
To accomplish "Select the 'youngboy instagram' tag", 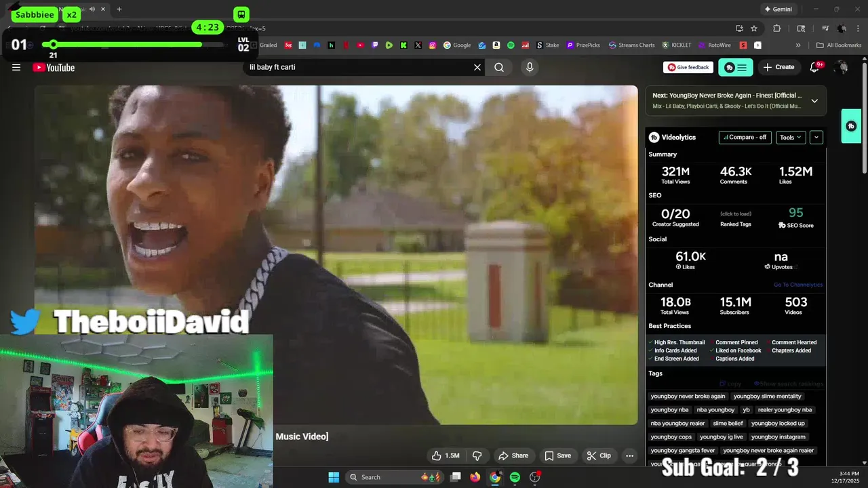I will coord(778,436).
